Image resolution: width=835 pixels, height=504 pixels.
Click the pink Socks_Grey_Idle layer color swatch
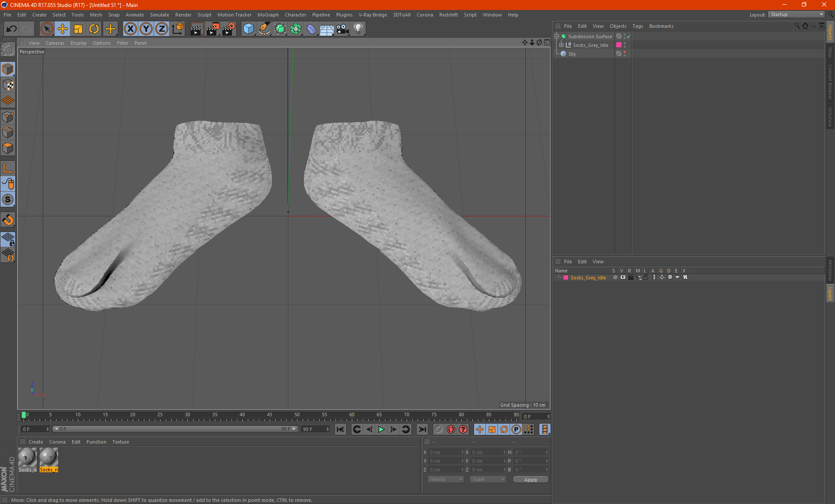click(566, 278)
